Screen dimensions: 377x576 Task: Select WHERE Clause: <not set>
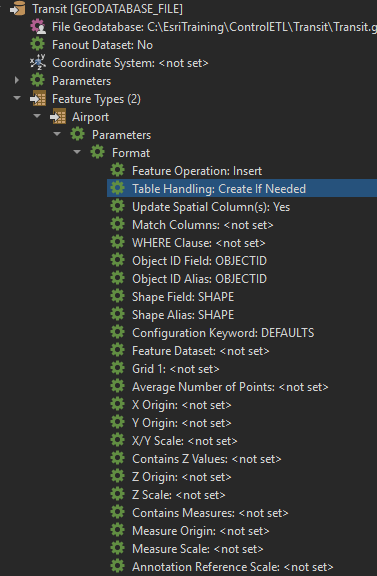click(199, 243)
